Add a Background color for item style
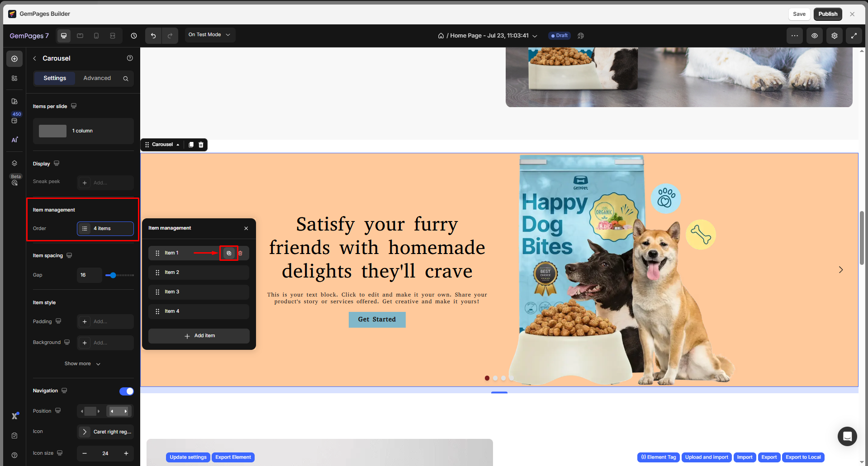This screenshot has height=466, width=868. (x=105, y=343)
